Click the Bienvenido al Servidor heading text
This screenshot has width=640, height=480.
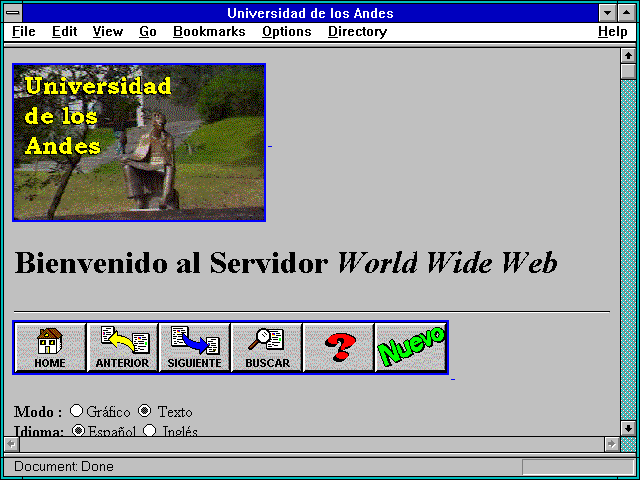(x=286, y=262)
